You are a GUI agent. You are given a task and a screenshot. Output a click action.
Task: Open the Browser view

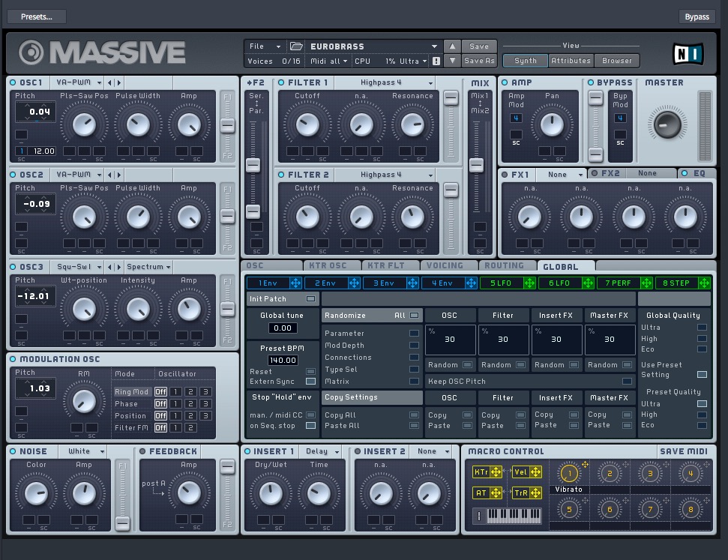617,61
